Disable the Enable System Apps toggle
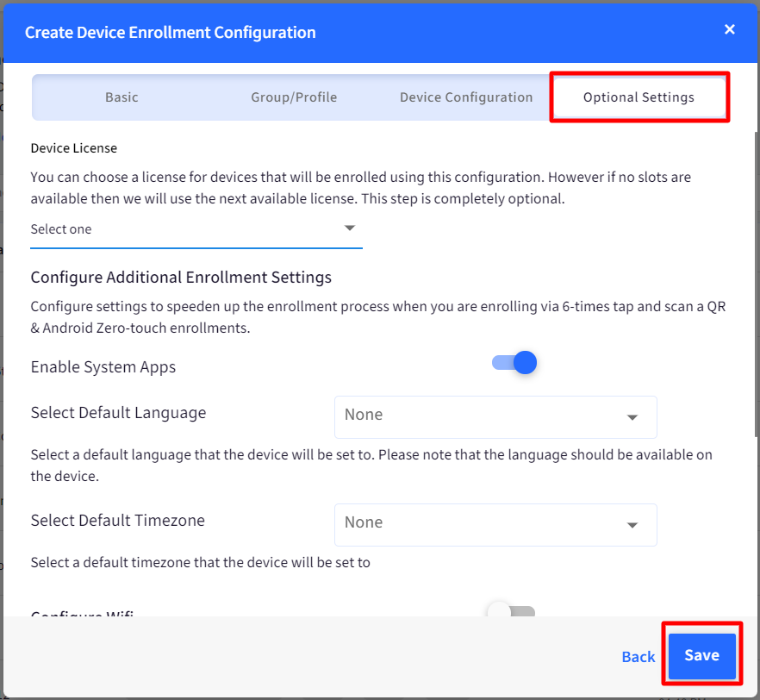This screenshot has width=760, height=700. [x=515, y=363]
